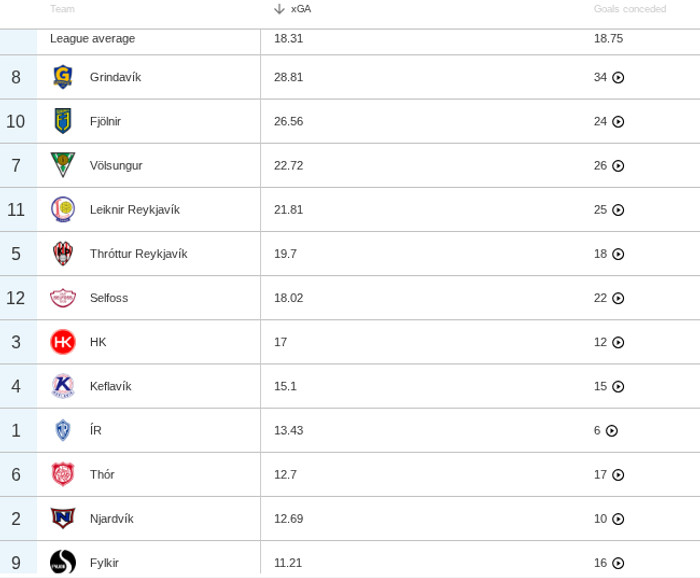
Task: Sort table by xGA column header
Action: [301, 9]
